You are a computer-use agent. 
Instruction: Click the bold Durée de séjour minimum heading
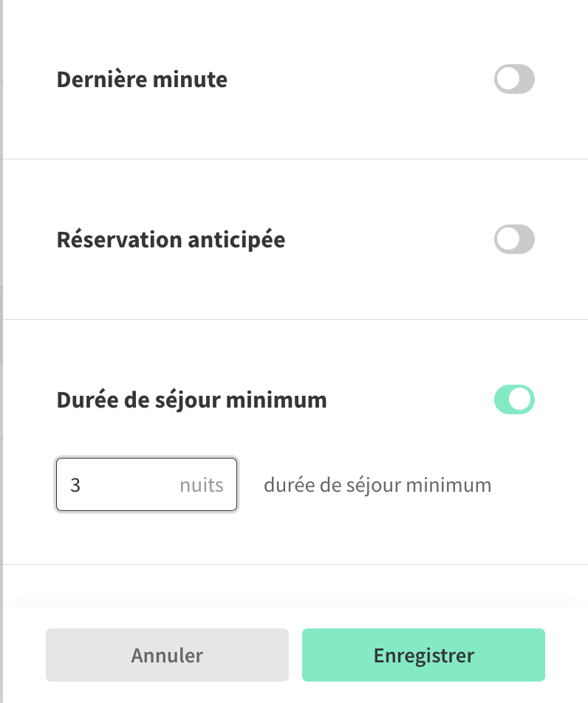point(191,400)
